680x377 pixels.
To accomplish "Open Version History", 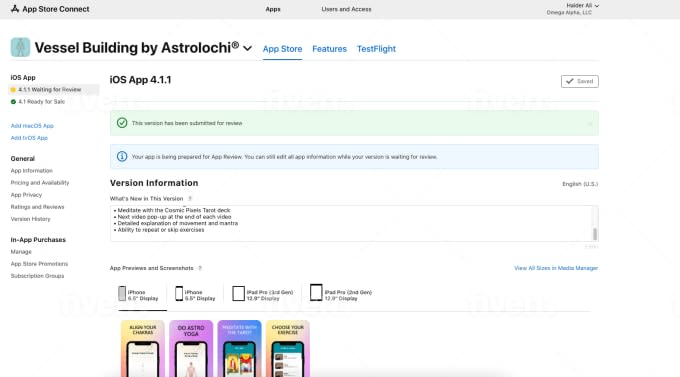I will pos(30,219).
